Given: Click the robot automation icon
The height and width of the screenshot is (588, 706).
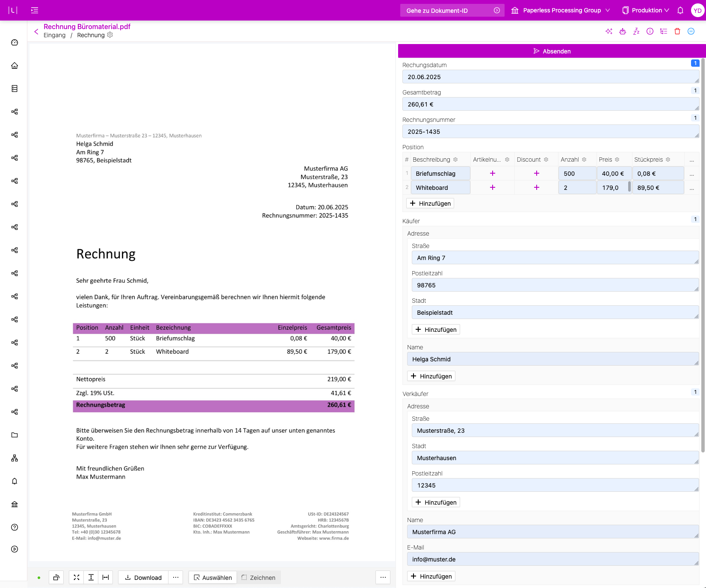Looking at the screenshot, I should [623, 31].
